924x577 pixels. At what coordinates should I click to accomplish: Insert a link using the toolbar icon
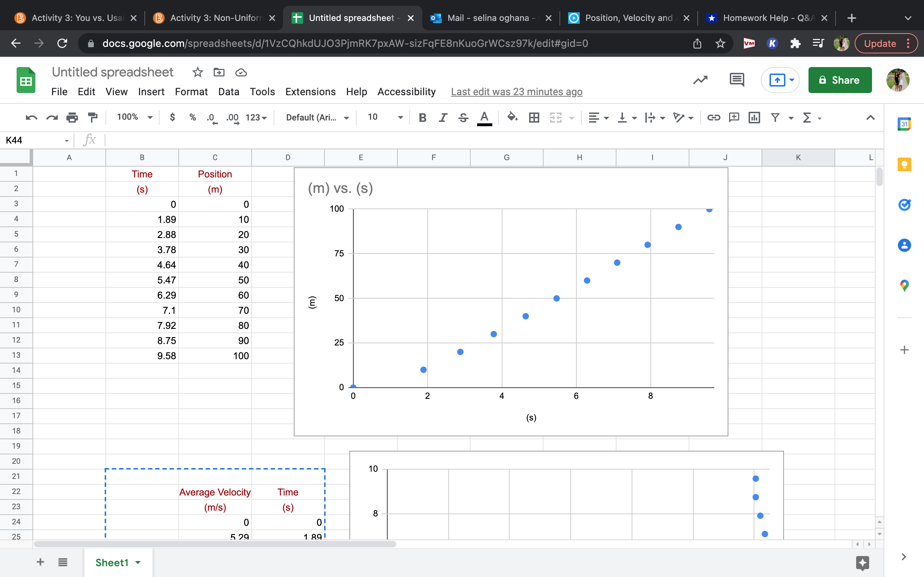(714, 118)
